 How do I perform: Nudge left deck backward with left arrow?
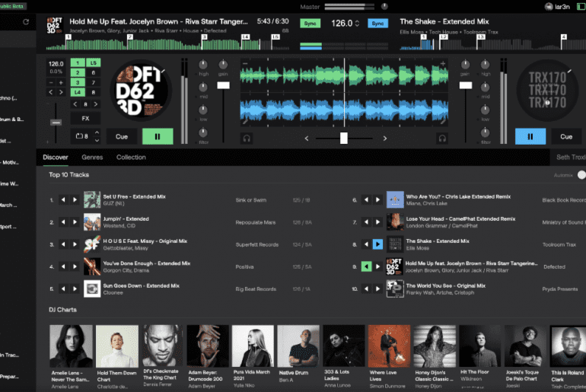coord(51,92)
